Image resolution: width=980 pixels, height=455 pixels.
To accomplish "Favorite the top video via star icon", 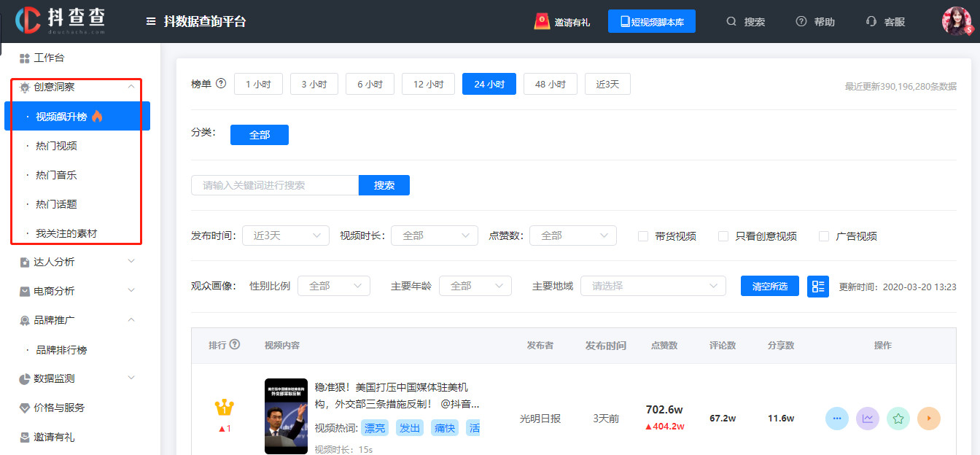I will pyautogui.click(x=898, y=418).
